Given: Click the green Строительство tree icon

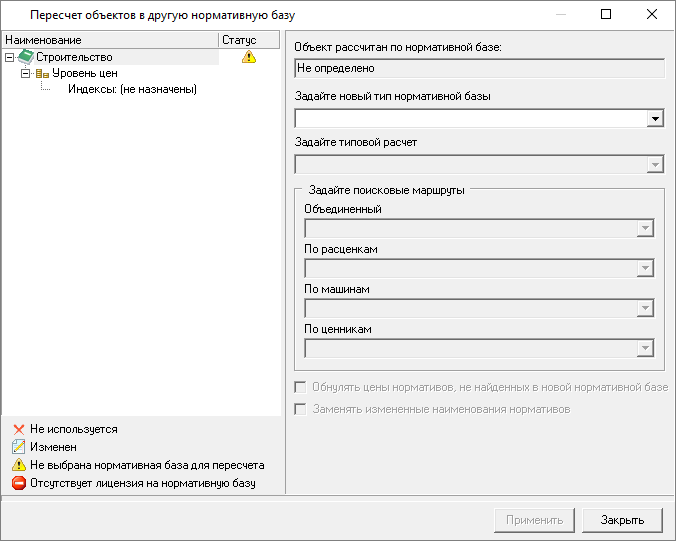Looking at the screenshot, I should coord(26,57).
